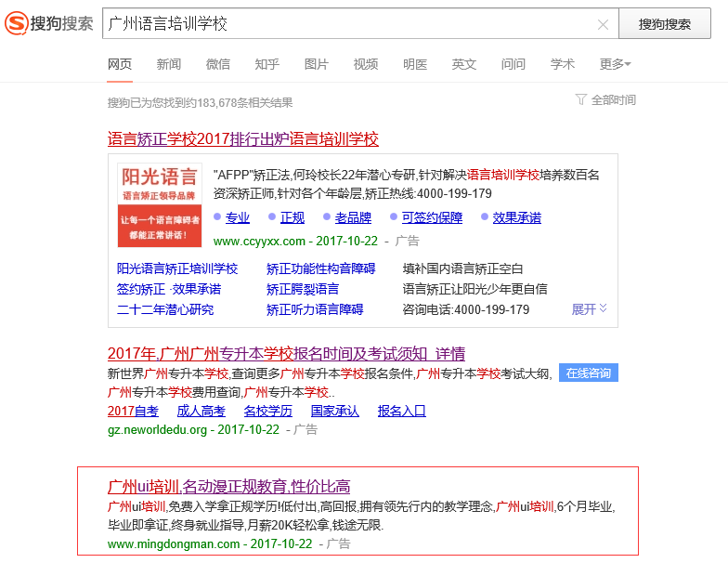
Task: Open the 报名入口 sublink
Action: pyautogui.click(x=401, y=411)
